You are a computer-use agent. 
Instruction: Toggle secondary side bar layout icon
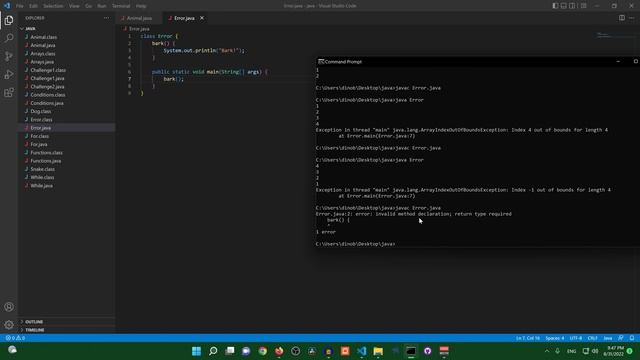coord(572,6)
